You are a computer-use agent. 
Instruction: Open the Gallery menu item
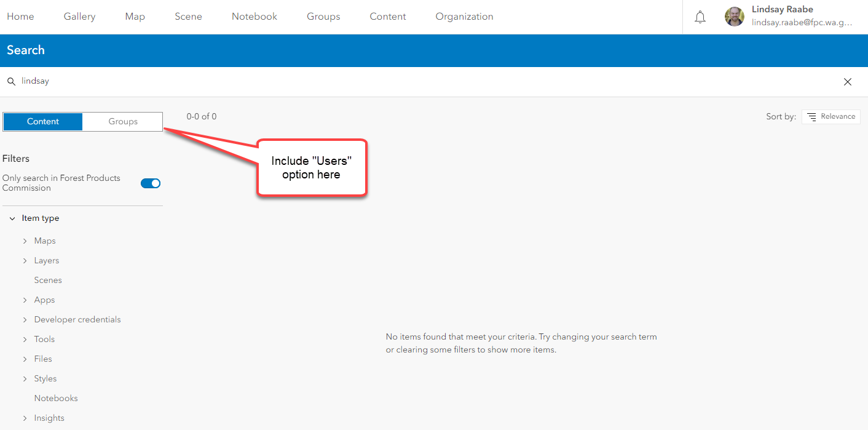click(x=79, y=17)
